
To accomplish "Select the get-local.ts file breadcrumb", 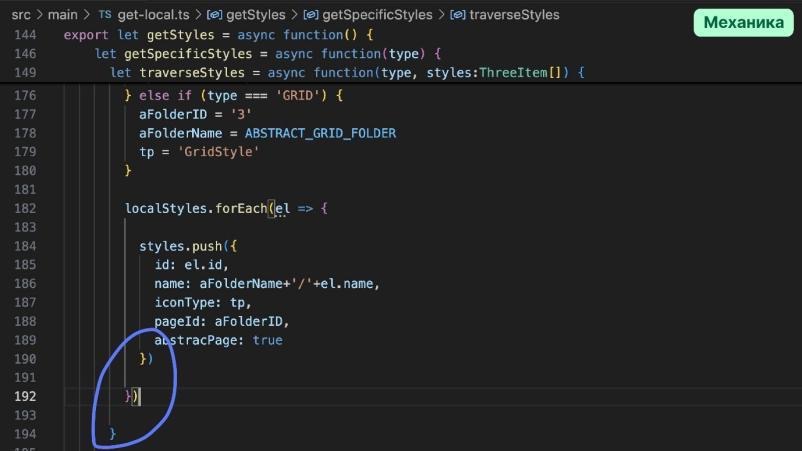I will coord(153,15).
